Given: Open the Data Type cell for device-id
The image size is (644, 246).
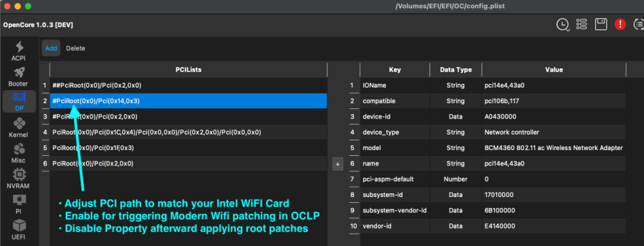Looking at the screenshot, I should 456,117.
